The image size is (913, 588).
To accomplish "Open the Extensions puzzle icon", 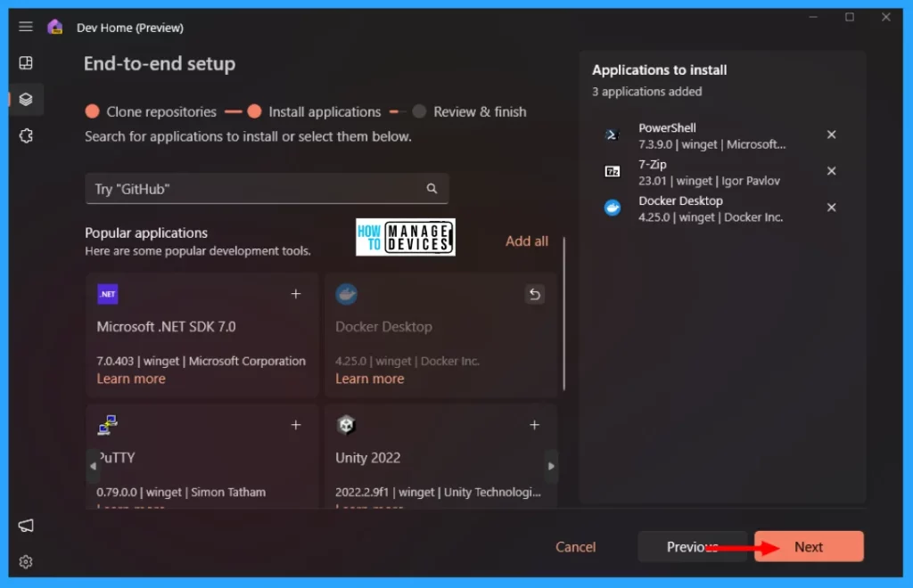I will point(26,136).
